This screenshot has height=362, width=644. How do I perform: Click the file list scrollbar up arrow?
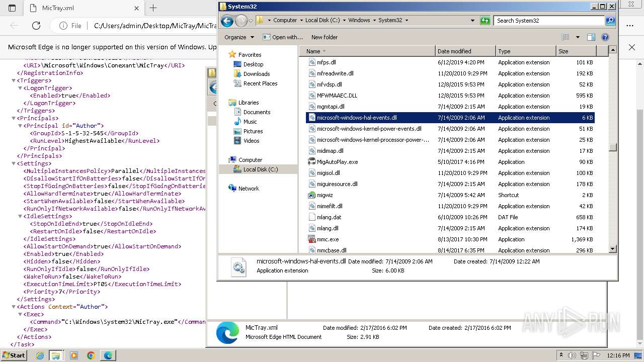[612, 50]
